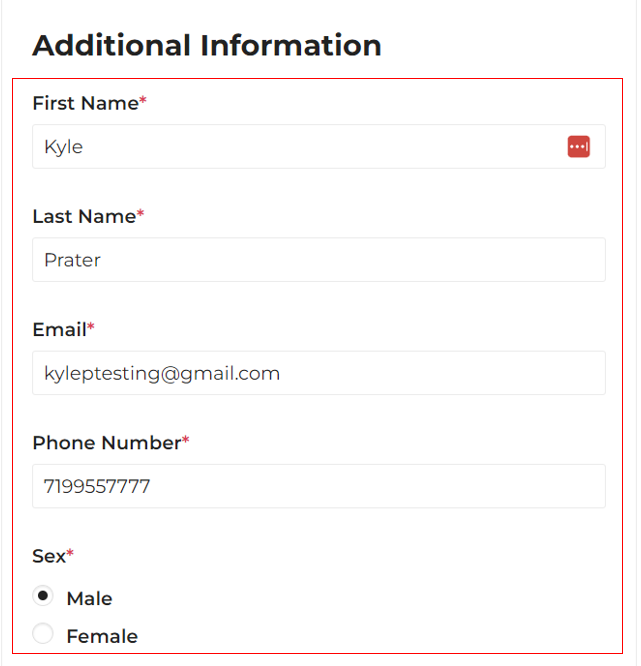
Task: Click the password manager icon in First Name
Action: pos(579,147)
